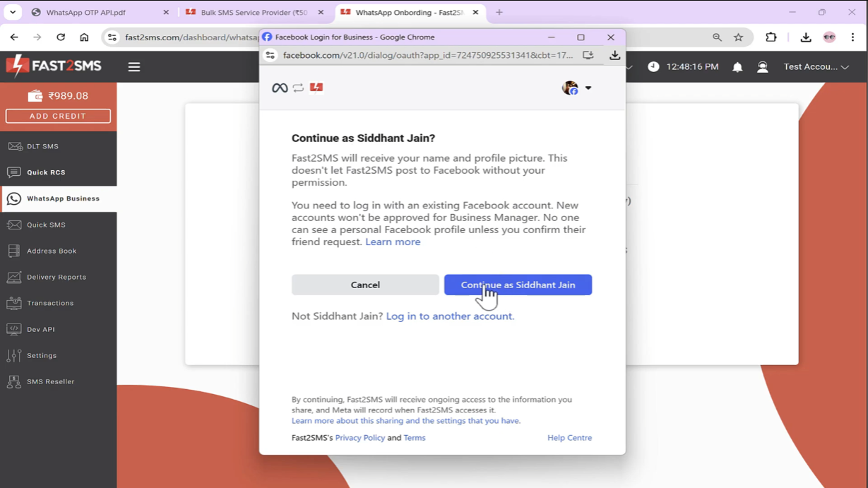
Task: Open Dev API documentation section
Action: click(42, 329)
